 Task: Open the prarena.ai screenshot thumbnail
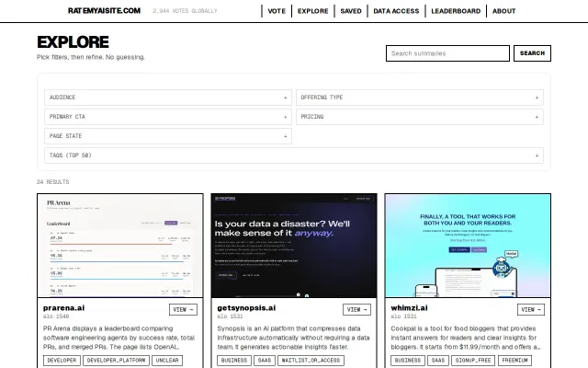[x=120, y=246]
